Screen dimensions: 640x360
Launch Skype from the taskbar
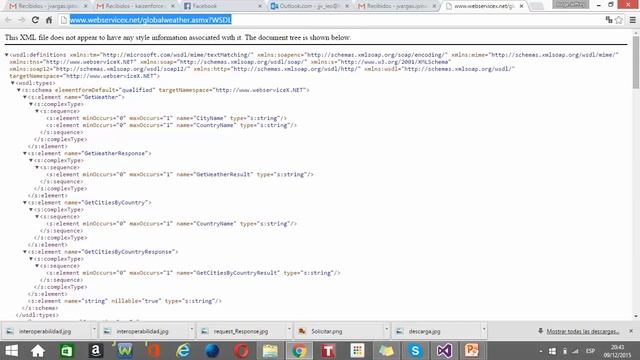tap(415, 351)
